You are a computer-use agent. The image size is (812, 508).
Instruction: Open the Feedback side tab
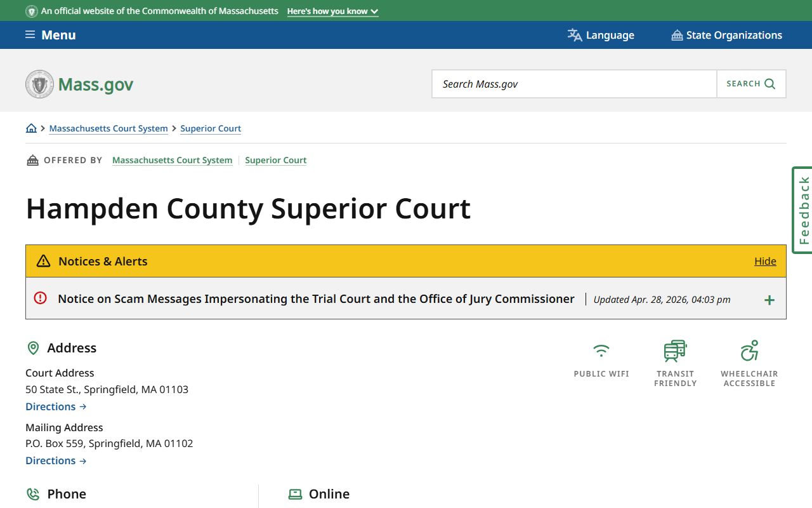point(802,210)
